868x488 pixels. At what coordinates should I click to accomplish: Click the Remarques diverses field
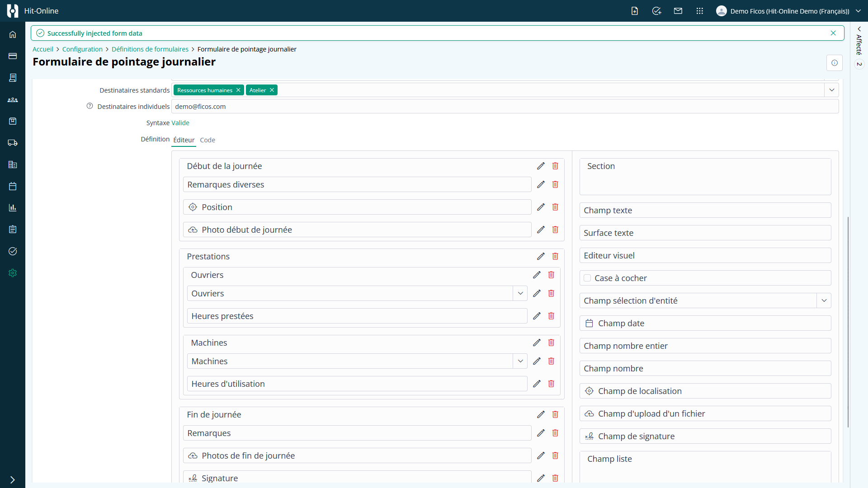(x=357, y=185)
